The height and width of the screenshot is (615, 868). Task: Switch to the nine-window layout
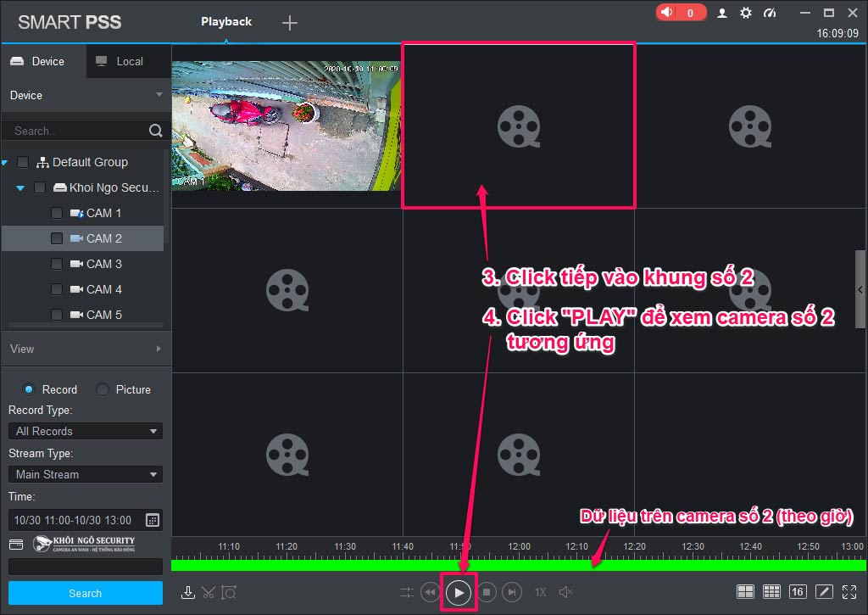click(771, 592)
